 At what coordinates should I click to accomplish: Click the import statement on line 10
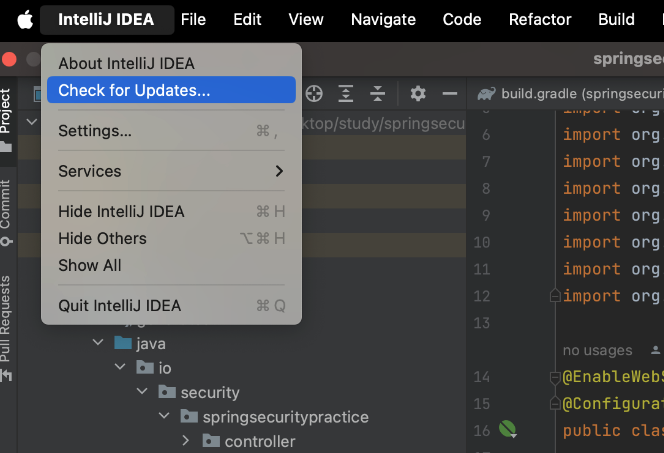[611, 242]
